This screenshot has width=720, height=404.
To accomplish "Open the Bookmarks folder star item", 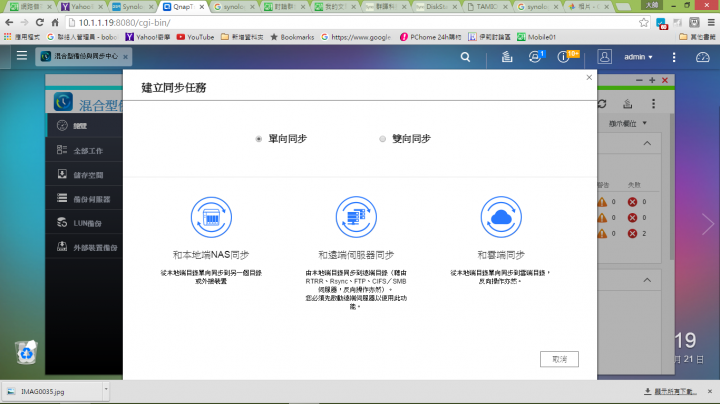I will tap(292, 37).
